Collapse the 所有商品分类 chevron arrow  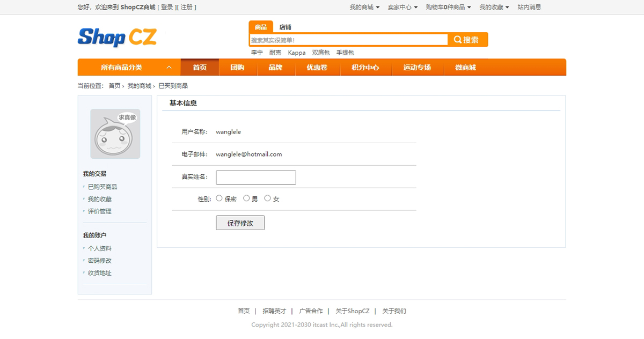point(169,68)
